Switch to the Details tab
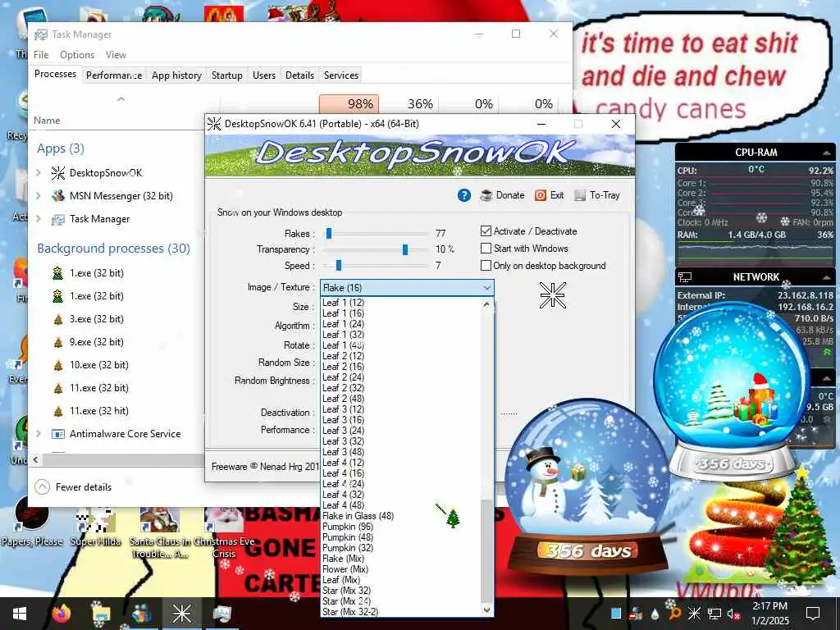The width and height of the screenshot is (840, 630). (x=299, y=75)
